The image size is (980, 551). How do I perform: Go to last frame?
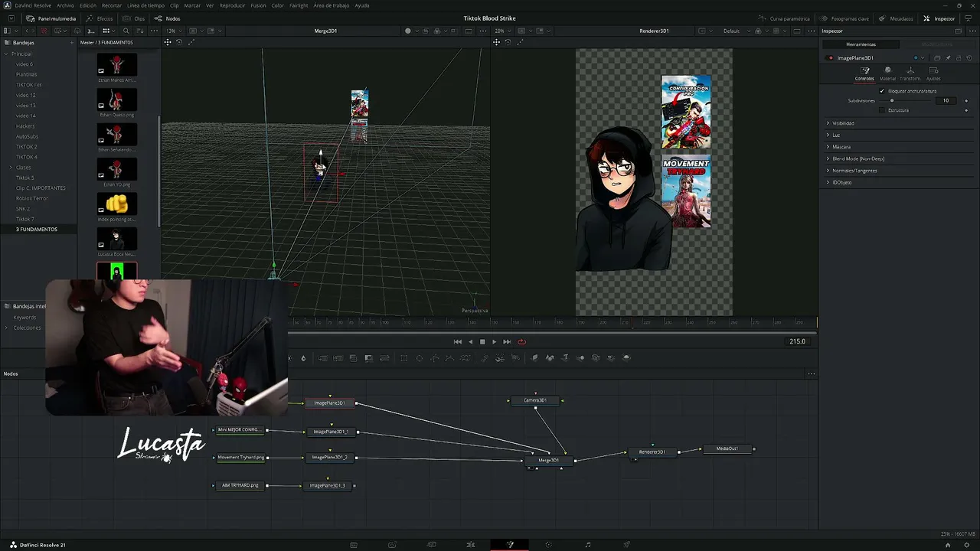tap(507, 342)
